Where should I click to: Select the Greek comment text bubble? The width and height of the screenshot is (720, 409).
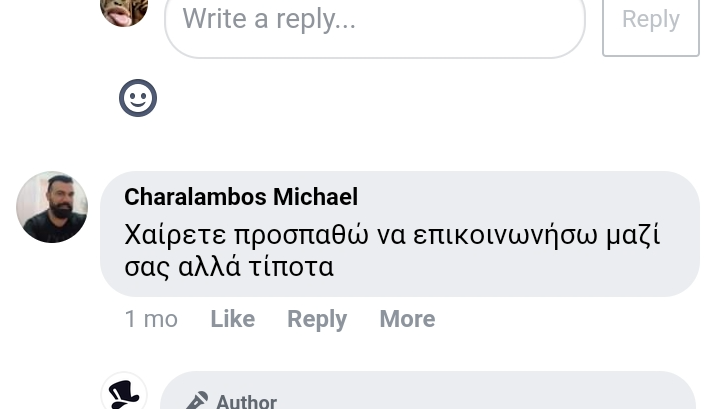pyautogui.click(x=400, y=234)
